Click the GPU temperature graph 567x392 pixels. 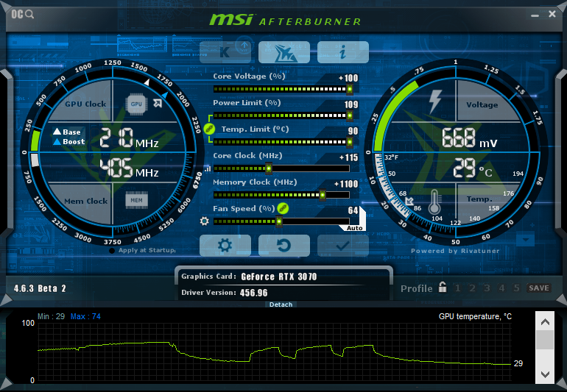point(275,352)
